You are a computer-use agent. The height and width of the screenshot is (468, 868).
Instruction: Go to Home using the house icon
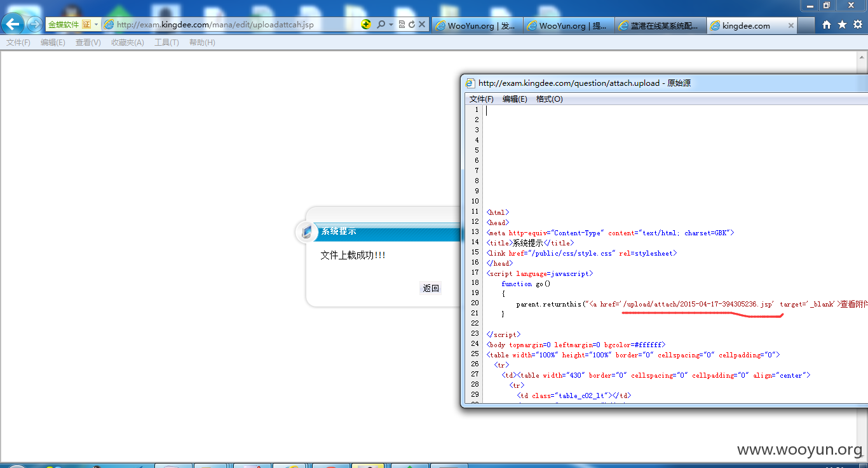pos(827,24)
